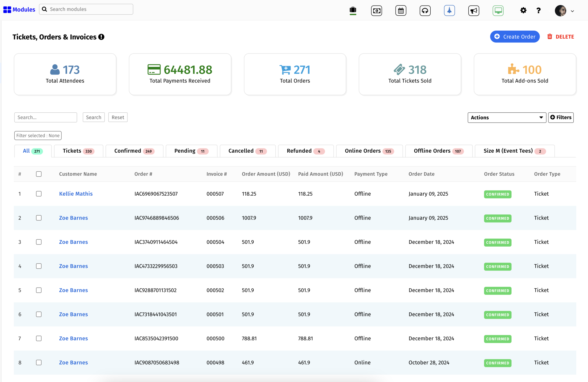
Task: Open the gear settings icon
Action: click(x=523, y=11)
